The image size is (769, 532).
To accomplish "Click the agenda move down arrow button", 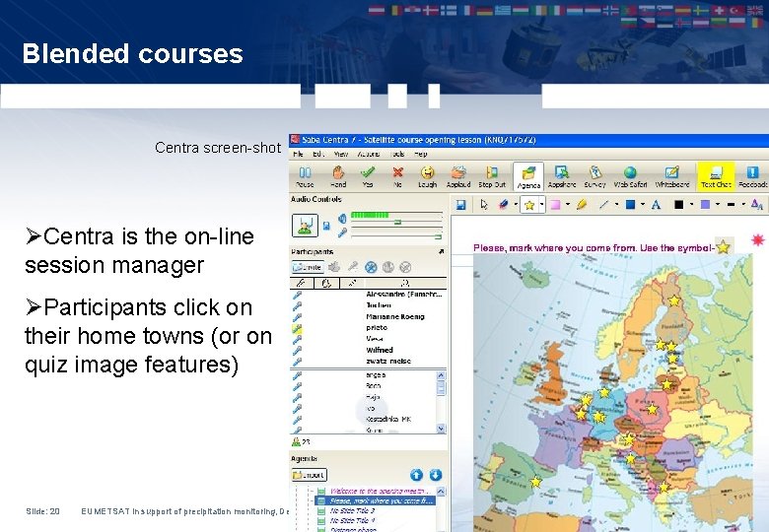I will coord(436,475).
